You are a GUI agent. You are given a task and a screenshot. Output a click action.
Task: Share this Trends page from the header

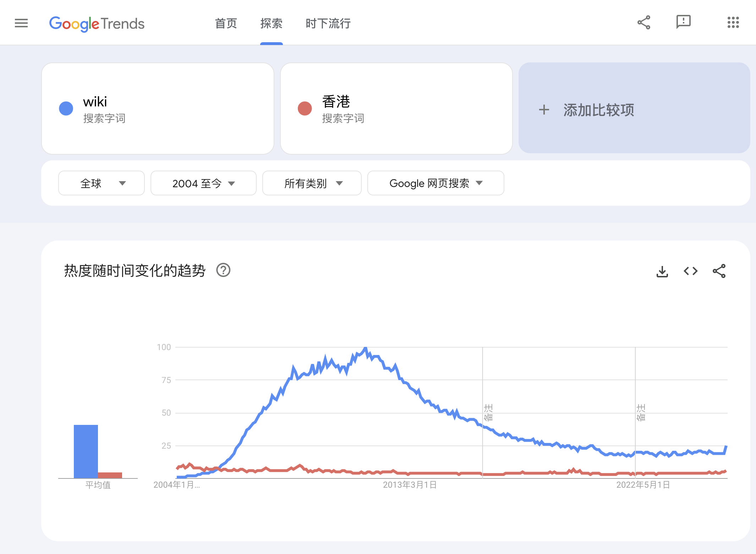point(644,22)
